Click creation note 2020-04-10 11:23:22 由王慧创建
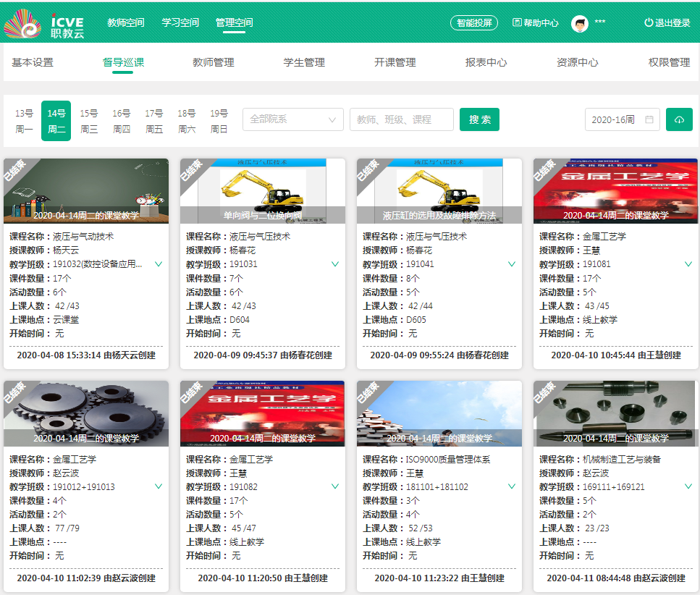The height and width of the screenshot is (595, 700). (439, 578)
